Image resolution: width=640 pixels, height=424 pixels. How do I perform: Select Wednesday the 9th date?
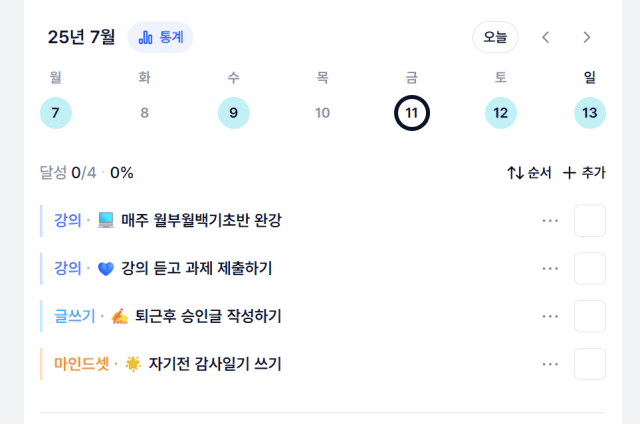(x=233, y=113)
